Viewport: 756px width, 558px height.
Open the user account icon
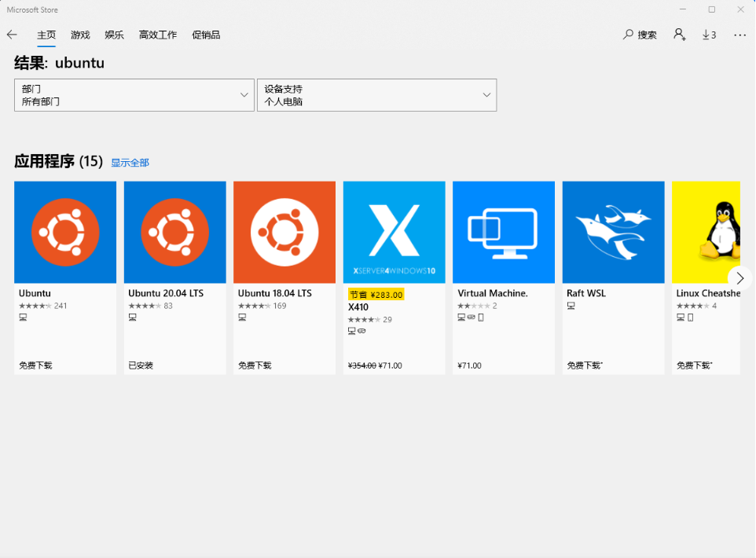pyautogui.click(x=679, y=35)
